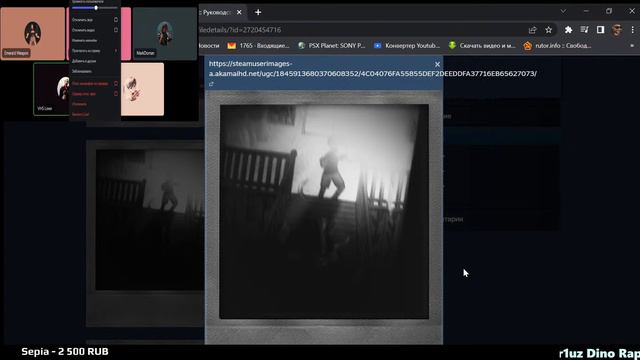Close the Руководство browser tab
640x360 pixels.
point(239,12)
